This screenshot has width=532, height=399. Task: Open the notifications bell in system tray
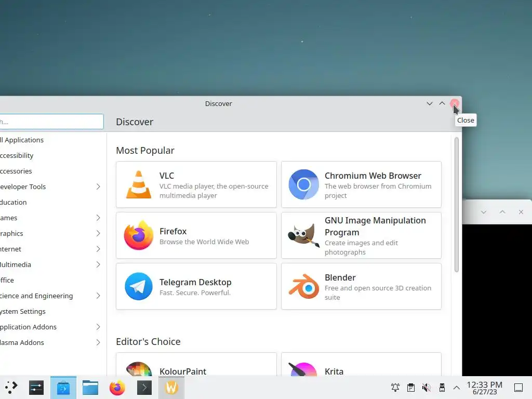[395, 388]
